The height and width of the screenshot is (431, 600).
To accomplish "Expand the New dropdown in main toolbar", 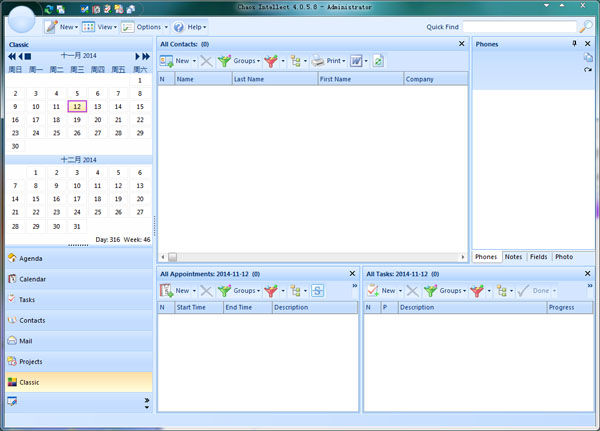I will [x=77, y=27].
